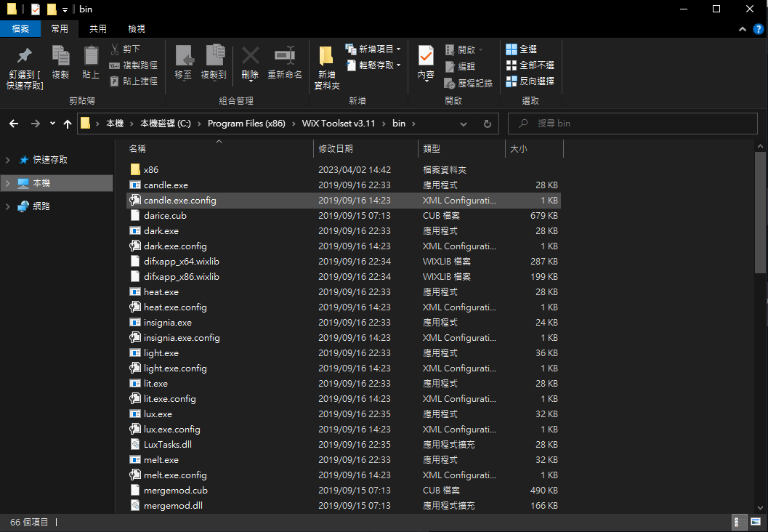Select melt.exe file
Image resolution: width=768 pixels, height=532 pixels.
[x=343, y=459]
